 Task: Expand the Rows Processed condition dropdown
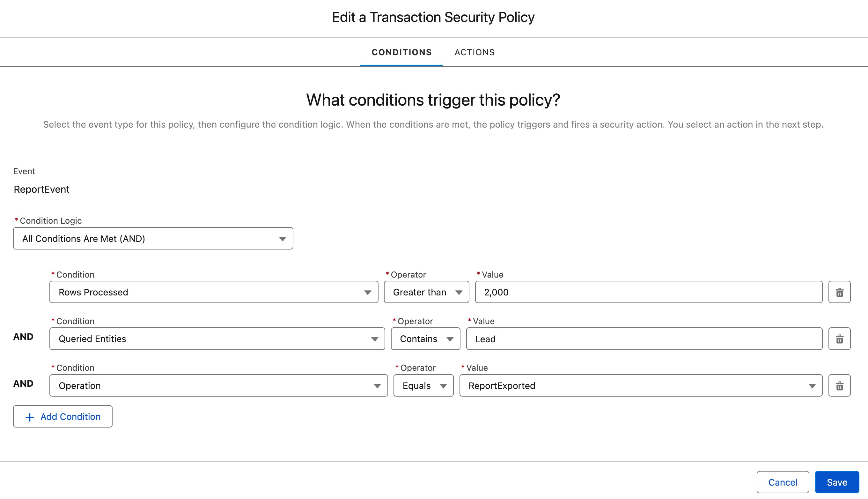[x=213, y=292]
